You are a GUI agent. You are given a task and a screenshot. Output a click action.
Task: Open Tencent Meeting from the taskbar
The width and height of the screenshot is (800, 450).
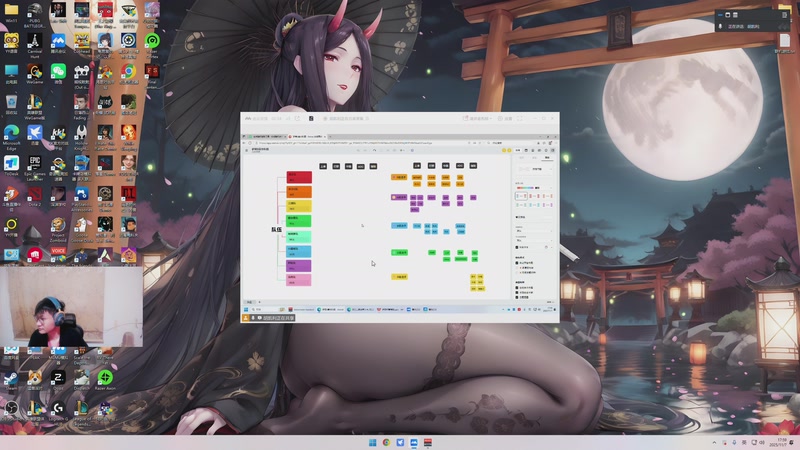pyautogui.click(x=414, y=442)
